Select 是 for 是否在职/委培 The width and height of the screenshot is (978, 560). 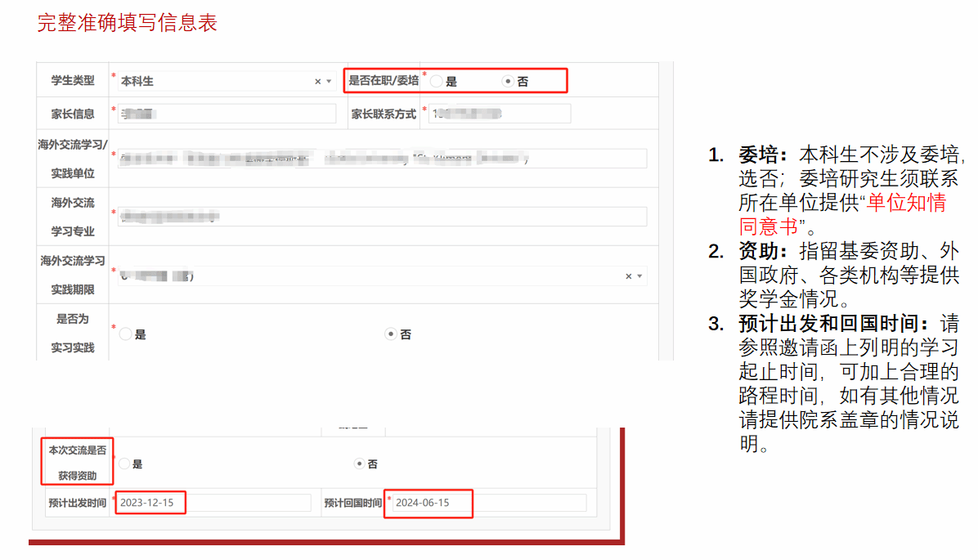point(437,82)
